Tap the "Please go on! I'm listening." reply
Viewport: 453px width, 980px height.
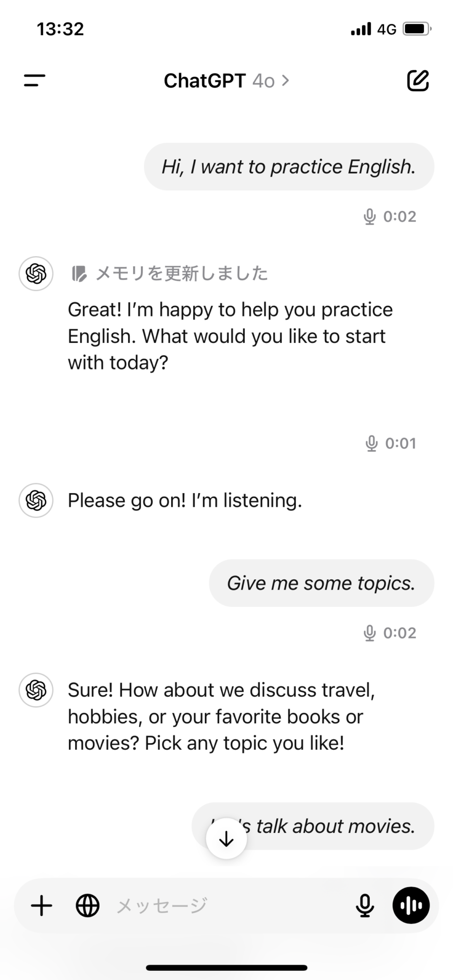pyautogui.click(x=185, y=501)
